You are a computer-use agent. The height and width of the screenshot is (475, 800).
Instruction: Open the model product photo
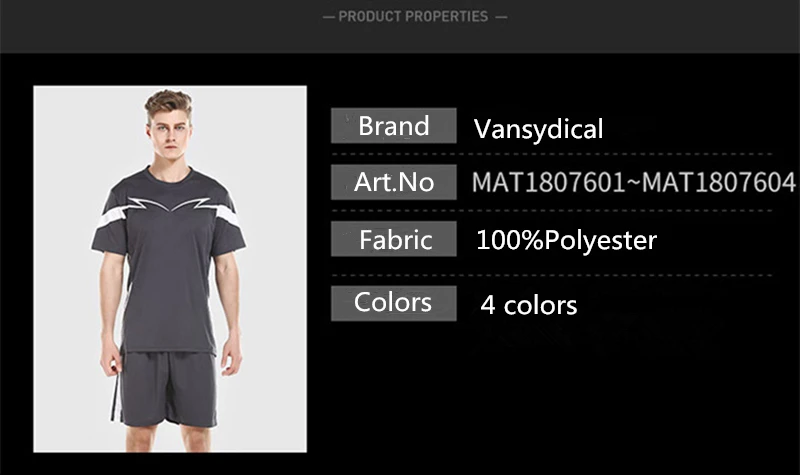point(170,269)
